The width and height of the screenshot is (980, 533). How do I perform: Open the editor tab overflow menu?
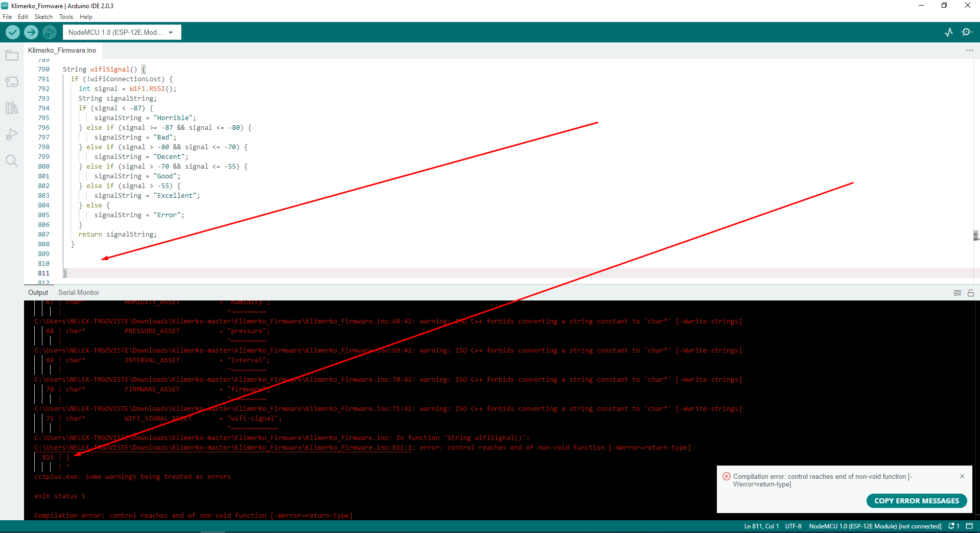(969, 50)
